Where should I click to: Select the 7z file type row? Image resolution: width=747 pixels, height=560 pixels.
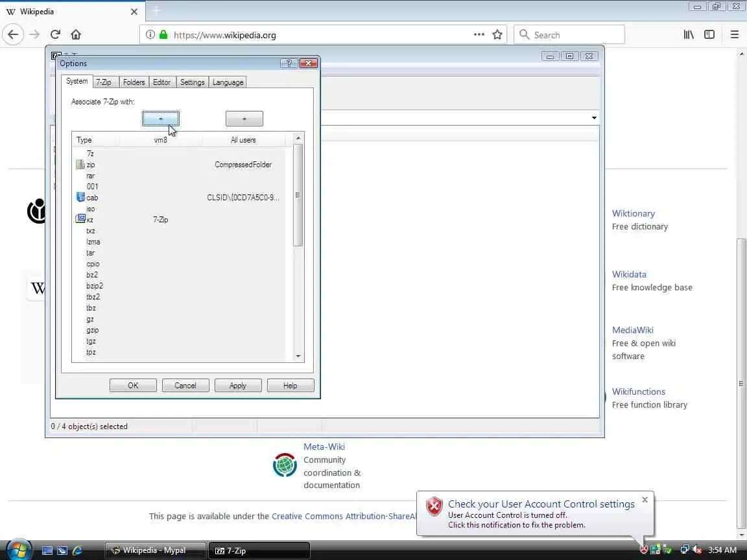click(180, 154)
